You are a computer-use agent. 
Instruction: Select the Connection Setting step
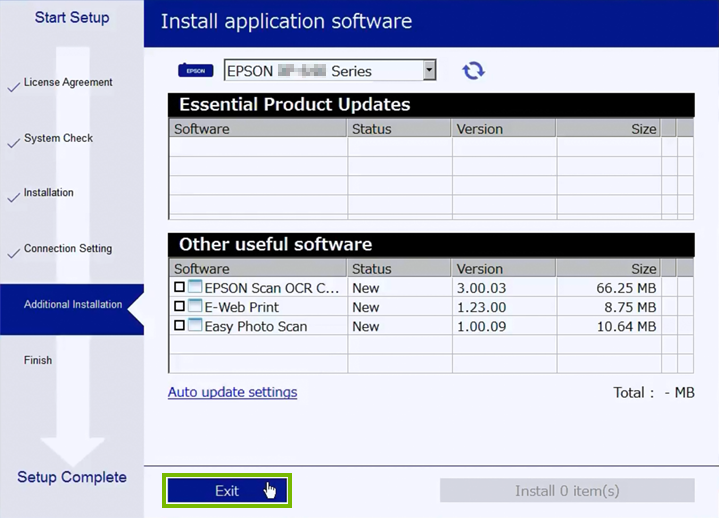coord(68,248)
